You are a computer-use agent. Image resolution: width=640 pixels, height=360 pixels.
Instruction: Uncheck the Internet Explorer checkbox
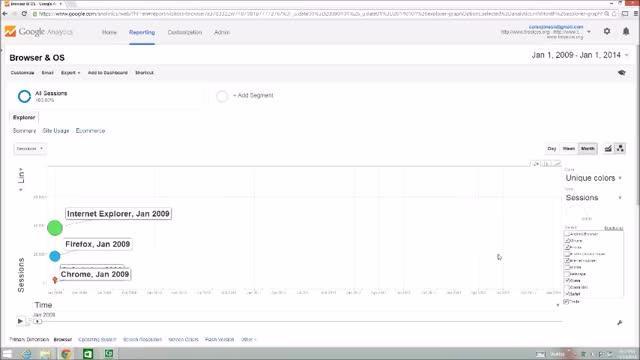click(567, 260)
